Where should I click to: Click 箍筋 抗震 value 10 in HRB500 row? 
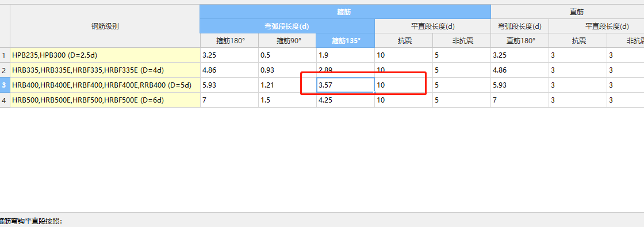tap(403, 100)
